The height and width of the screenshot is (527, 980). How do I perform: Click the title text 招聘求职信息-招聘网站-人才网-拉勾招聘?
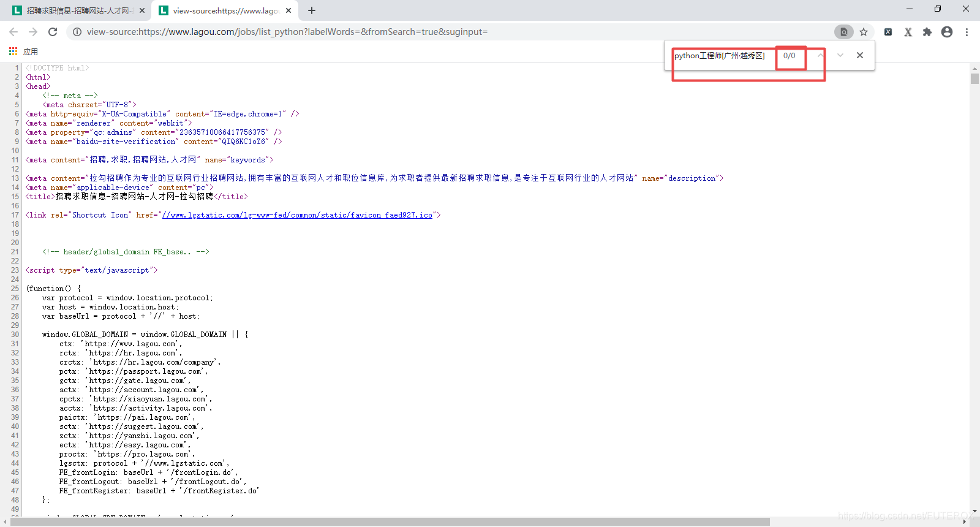click(135, 197)
